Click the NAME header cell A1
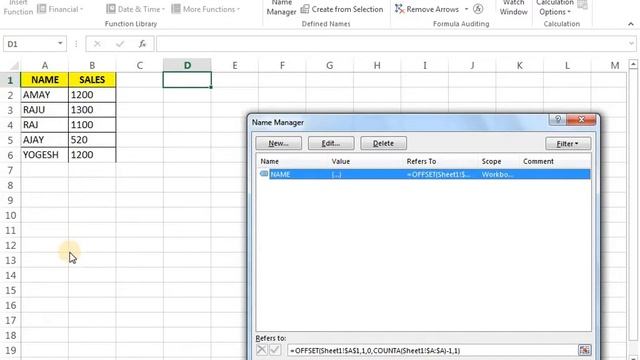Image resolution: width=640 pixels, height=360 pixels. [44, 80]
